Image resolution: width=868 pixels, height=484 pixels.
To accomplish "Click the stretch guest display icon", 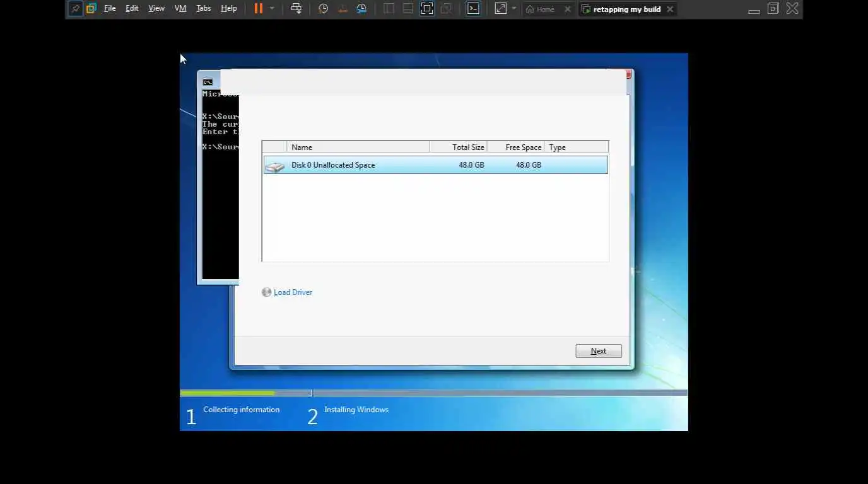I will (500, 9).
